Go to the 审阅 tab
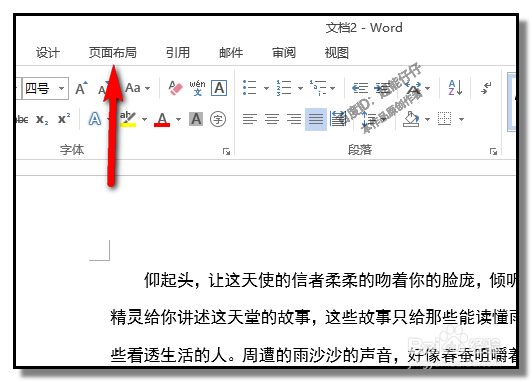532x382 pixels. 284,53
